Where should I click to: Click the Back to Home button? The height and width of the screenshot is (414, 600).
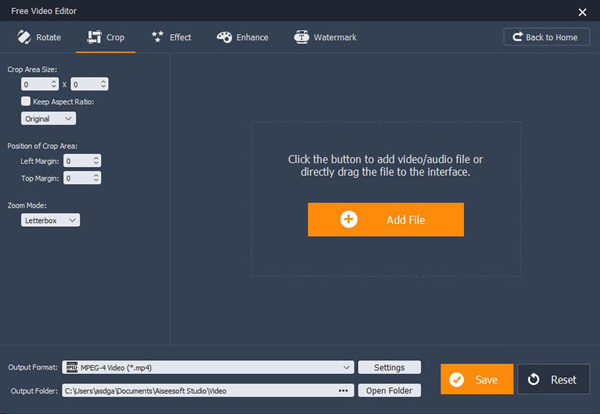(546, 37)
